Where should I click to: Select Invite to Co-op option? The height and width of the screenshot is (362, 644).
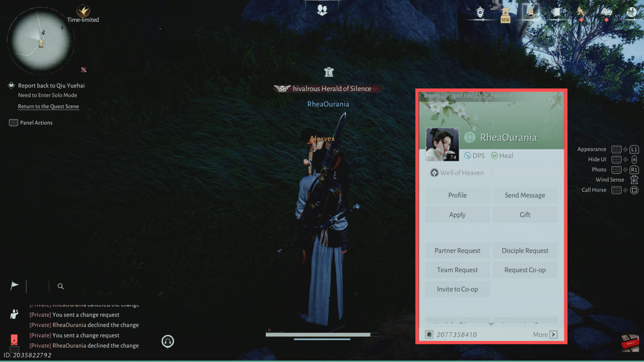[457, 289]
